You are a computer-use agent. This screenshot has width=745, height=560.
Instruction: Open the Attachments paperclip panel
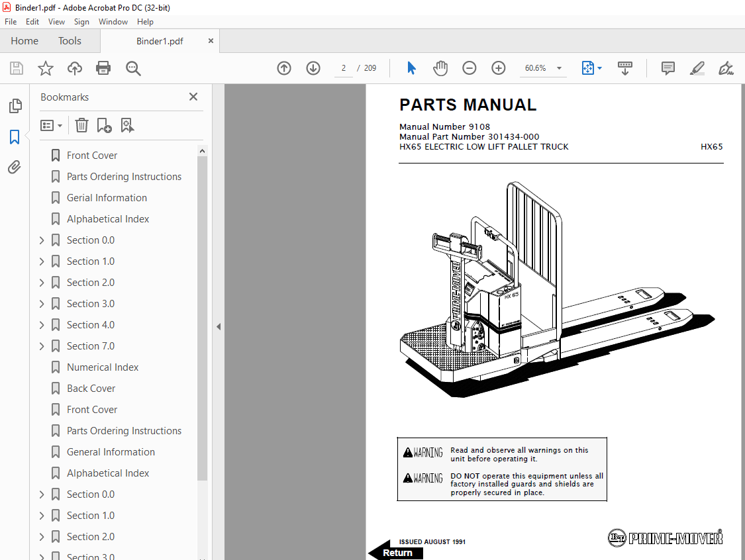pos(15,167)
